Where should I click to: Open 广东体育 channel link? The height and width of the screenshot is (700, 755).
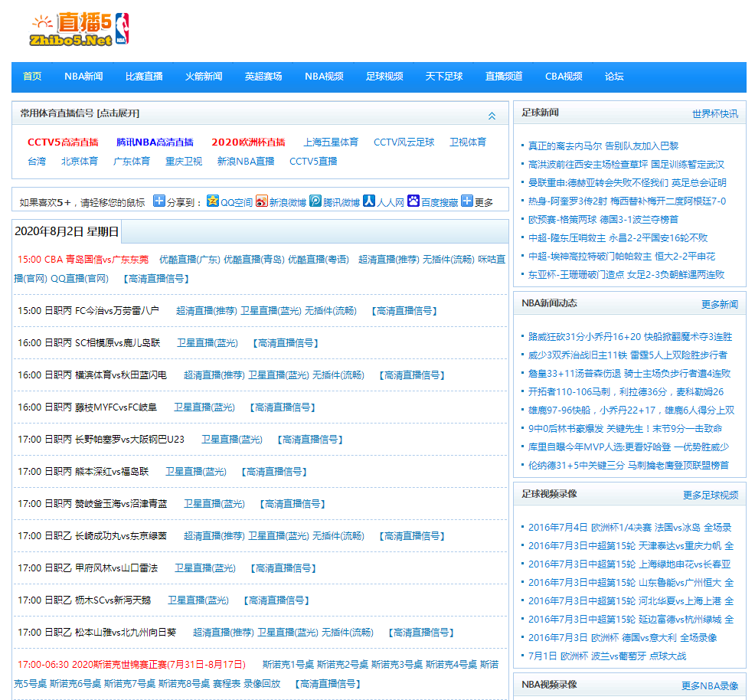coord(132,162)
